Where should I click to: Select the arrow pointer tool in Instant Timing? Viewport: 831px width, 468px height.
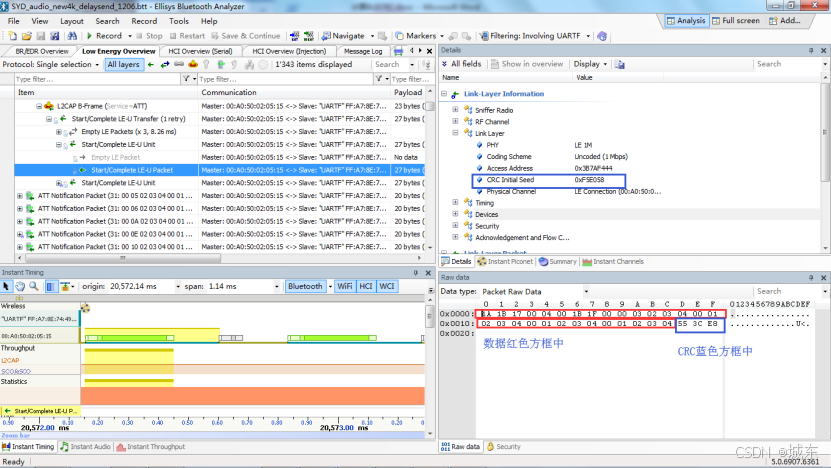click(x=6, y=286)
